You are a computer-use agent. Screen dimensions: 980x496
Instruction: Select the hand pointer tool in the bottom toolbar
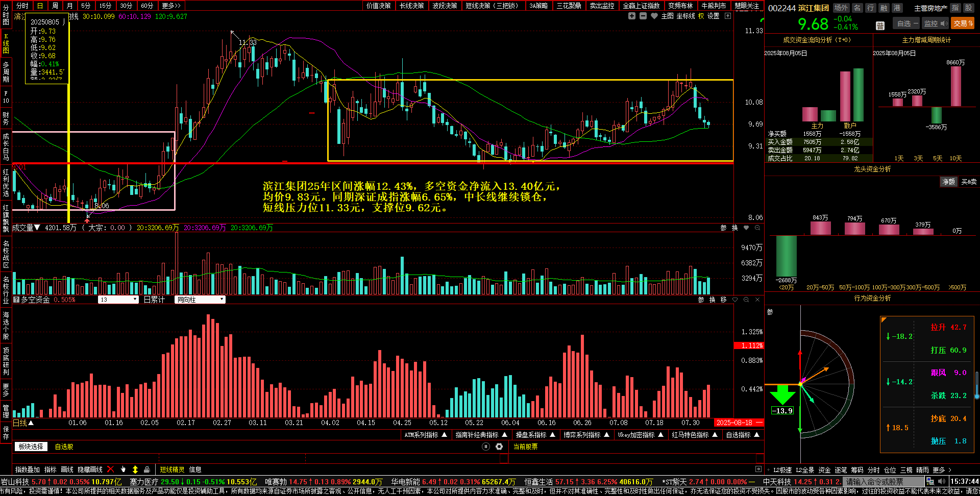(123, 469)
